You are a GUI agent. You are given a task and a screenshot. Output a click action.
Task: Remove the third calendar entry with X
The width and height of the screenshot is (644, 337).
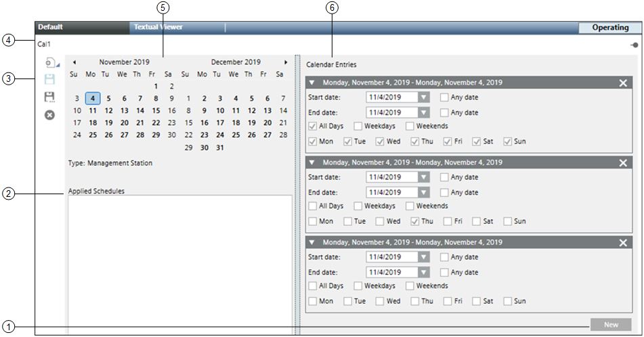tap(623, 242)
